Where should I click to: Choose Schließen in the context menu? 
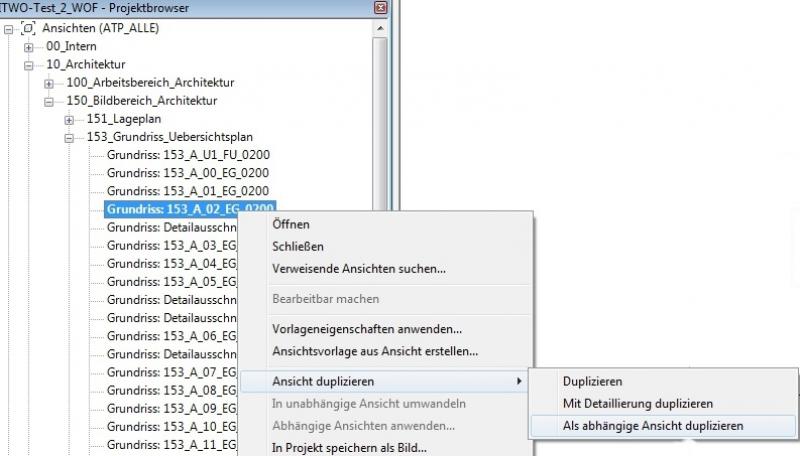[298, 246]
